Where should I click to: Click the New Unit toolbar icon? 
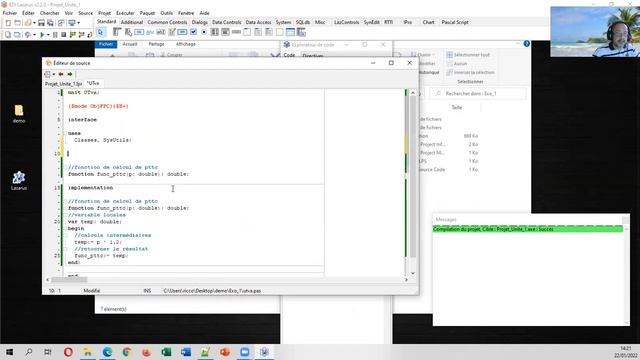click(x=8, y=23)
